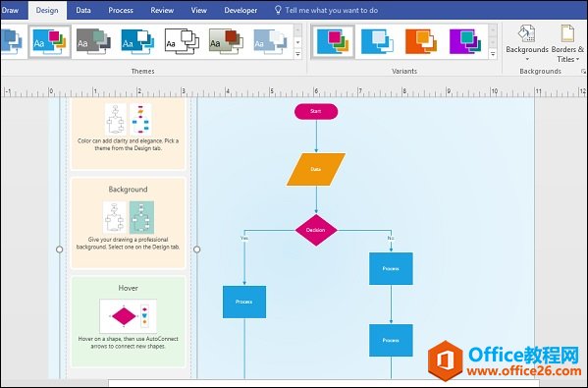This screenshot has width=588, height=388.
Task: Open Backgrounds group dialog launcher
Action: coord(583,72)
